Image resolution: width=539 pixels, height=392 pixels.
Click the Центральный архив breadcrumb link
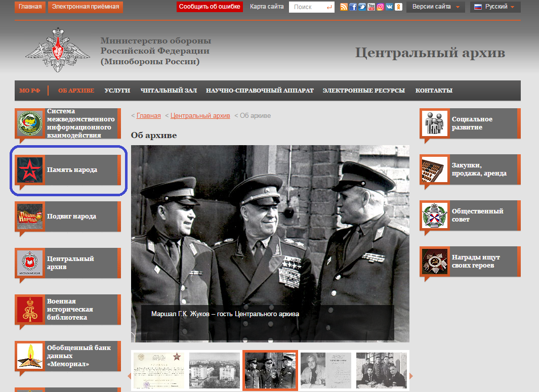[200, 116]
